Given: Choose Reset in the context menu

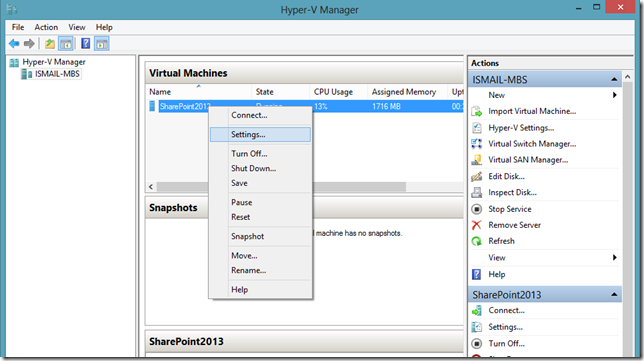Looking at the screenshot, I should pyautogui.click(x=260, y=217).
